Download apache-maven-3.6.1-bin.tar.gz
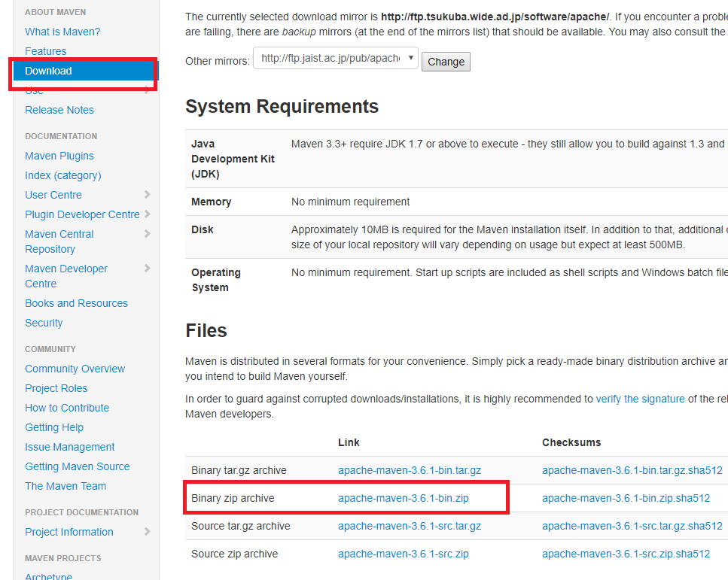This screenshot has width=728, height=580. [410, 470]
